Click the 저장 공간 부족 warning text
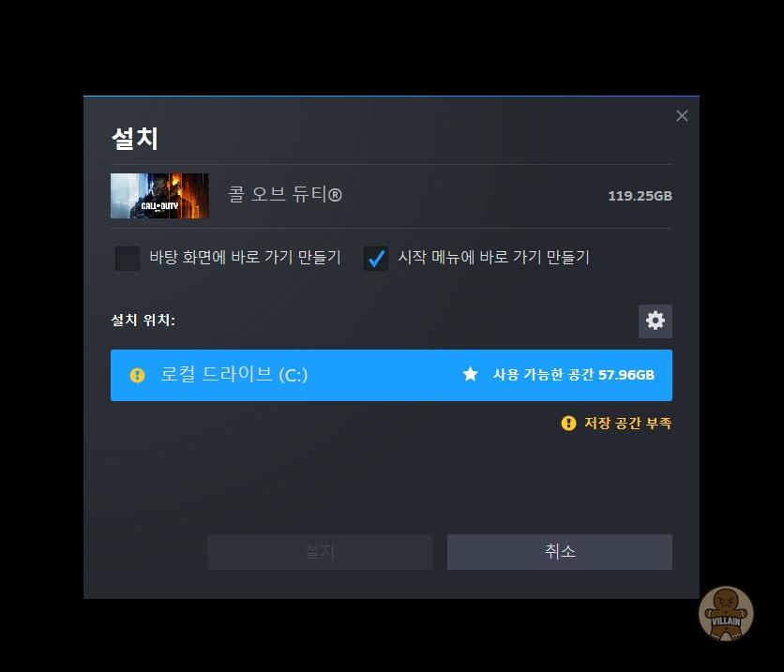 [x=628, y=424]
